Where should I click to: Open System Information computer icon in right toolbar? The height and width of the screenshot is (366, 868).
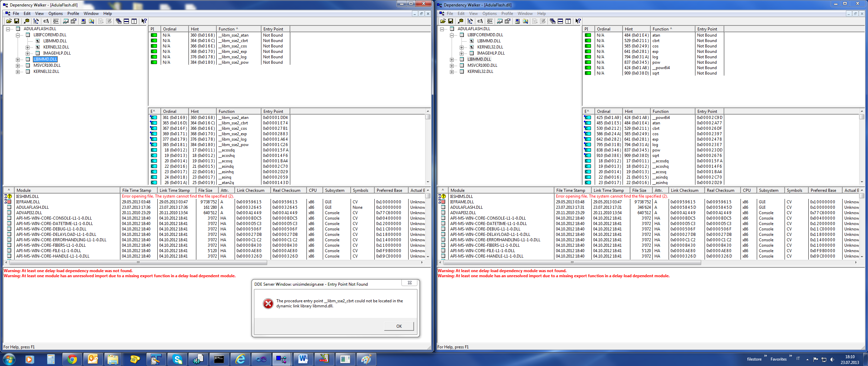(517, 21)
